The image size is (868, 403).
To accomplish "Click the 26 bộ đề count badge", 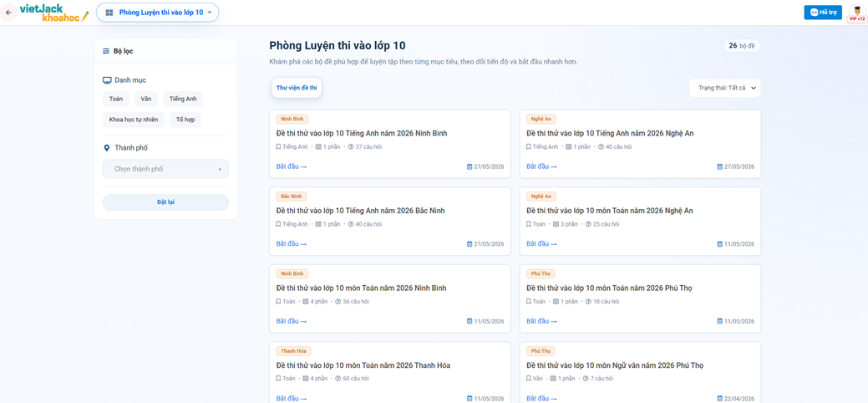I will tap(742, 46).
